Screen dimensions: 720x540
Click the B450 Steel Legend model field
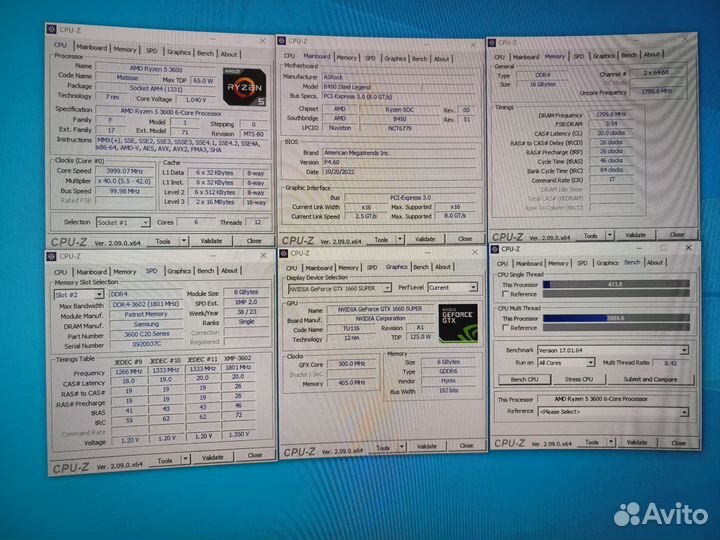[370, 87]
